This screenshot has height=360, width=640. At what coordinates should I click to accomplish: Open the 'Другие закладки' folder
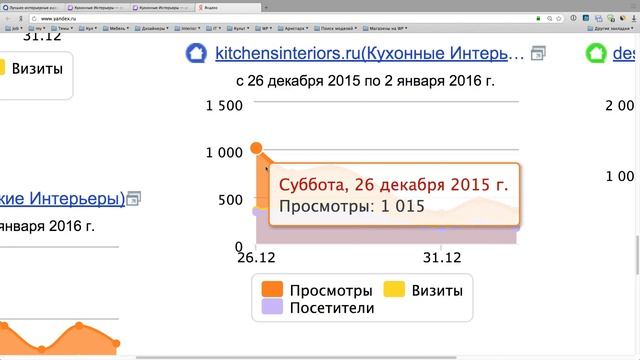point(611,29)
